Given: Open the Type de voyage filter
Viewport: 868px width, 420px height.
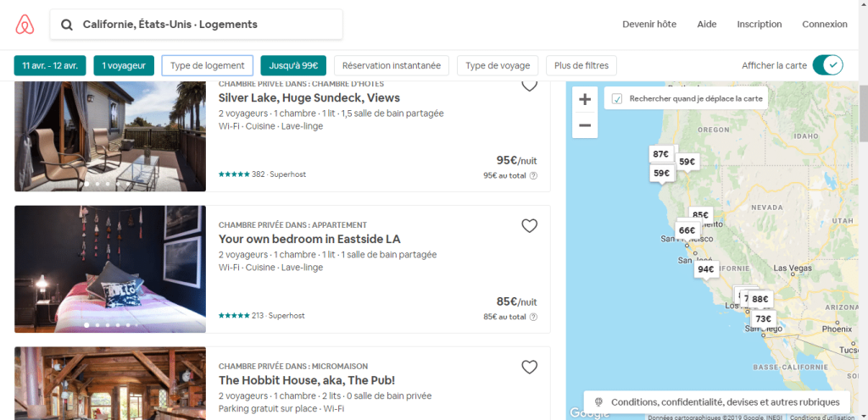Looking at the screenshot, I should click(x=498, y=65).
